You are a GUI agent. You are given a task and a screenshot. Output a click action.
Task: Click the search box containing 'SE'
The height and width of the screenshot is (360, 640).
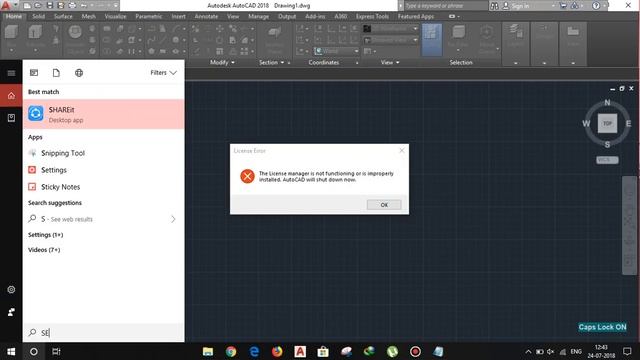(104, 333)
